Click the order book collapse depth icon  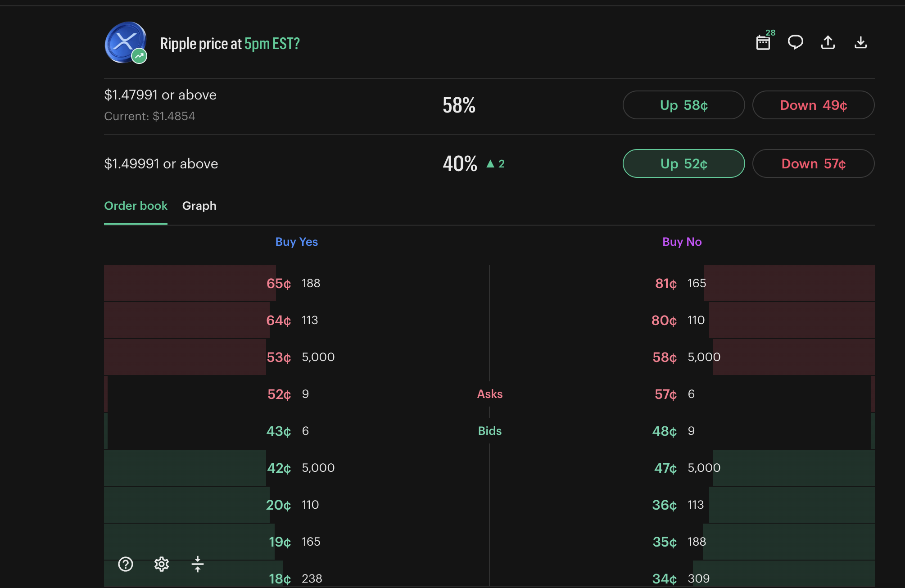coord(198,564)
